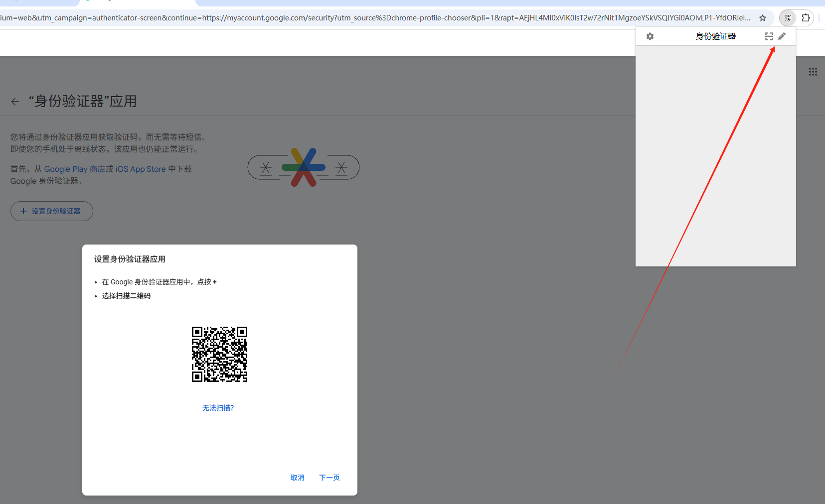
Task: Click 取消 in the setup dialog
Action: [298, 478]
